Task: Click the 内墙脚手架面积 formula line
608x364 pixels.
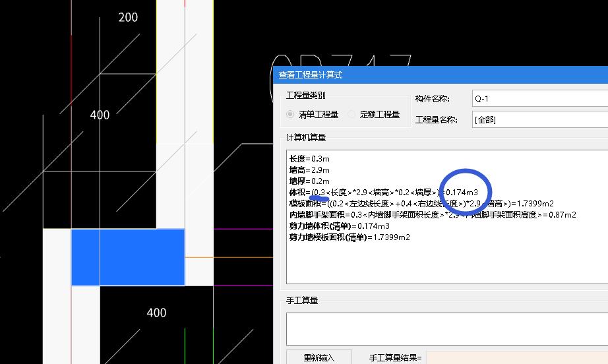Action: [433, 215]
